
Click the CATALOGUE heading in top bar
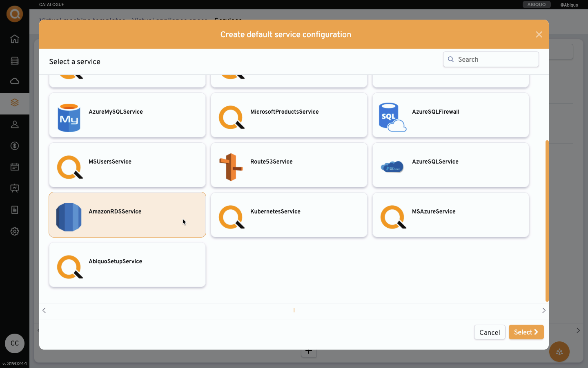(52, 4)
